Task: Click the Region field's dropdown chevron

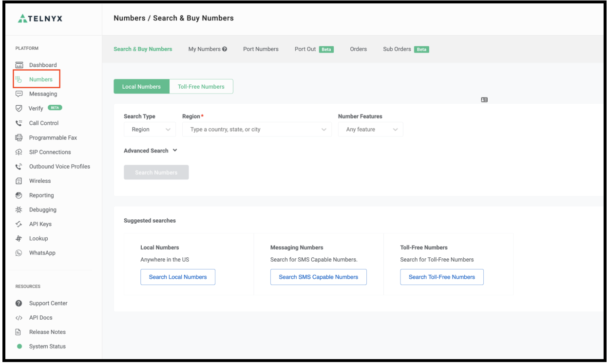Action: (x=324, y=130)
